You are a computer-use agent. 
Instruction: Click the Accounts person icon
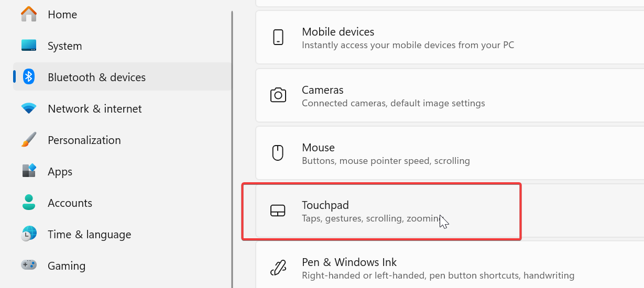coord(29,203)
